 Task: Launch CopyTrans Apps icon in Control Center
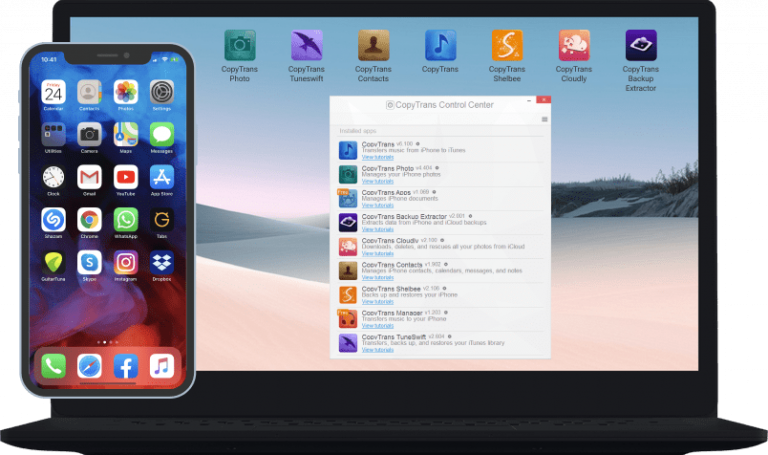point(348,198)
